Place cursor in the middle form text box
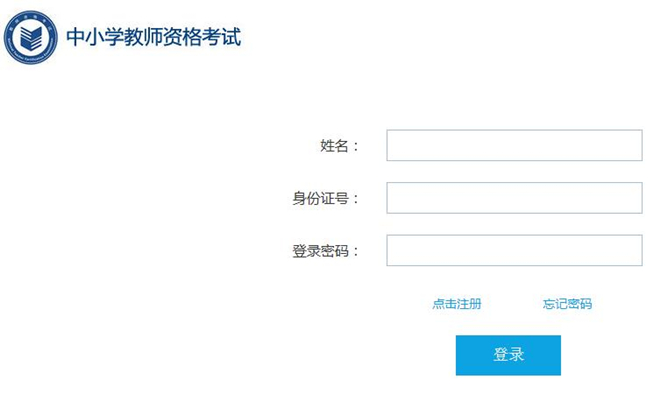 click(514, 198)
